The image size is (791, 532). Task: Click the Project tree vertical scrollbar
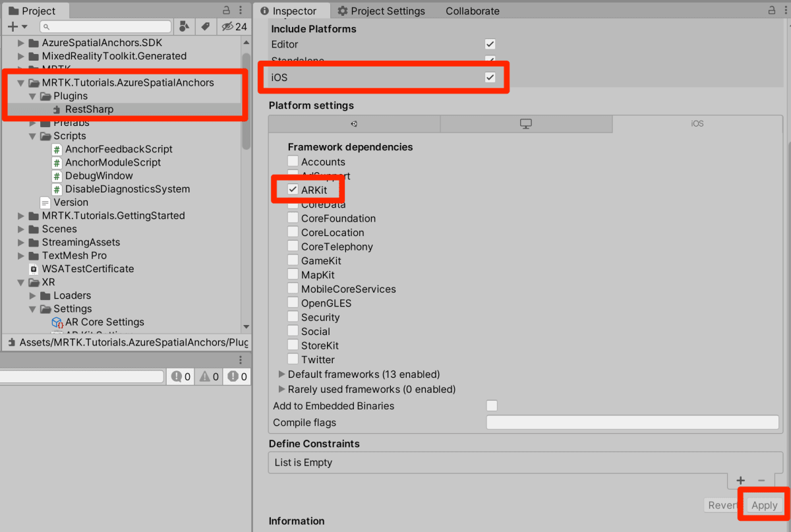point(246,101)
